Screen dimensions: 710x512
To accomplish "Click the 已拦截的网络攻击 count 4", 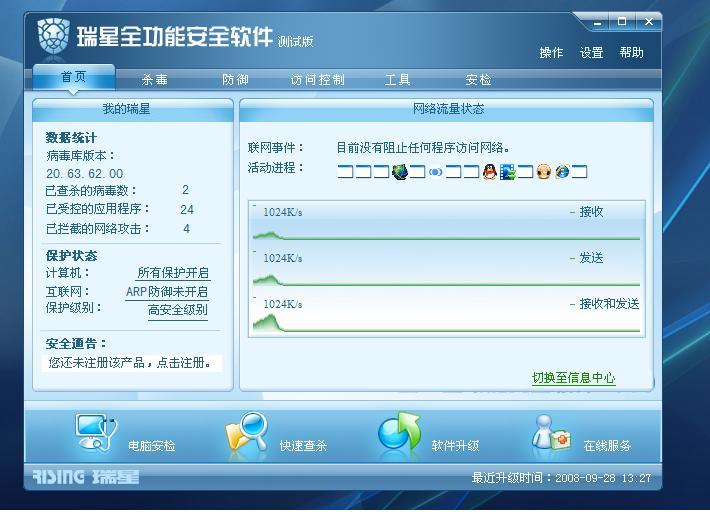I will 186,229.
